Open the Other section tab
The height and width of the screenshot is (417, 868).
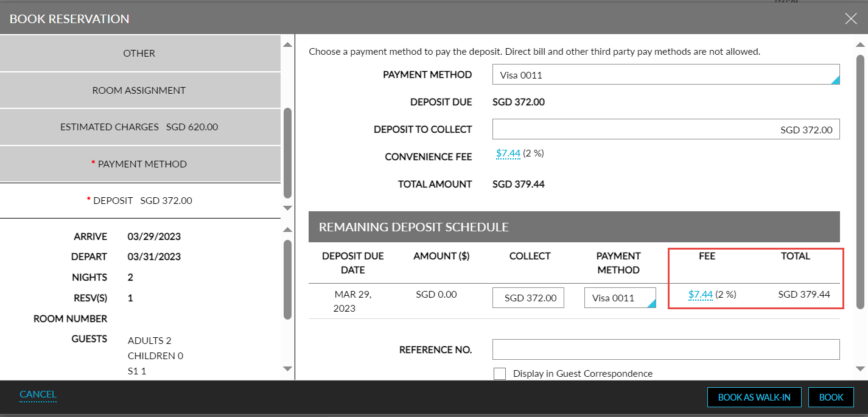click(139, 53)
